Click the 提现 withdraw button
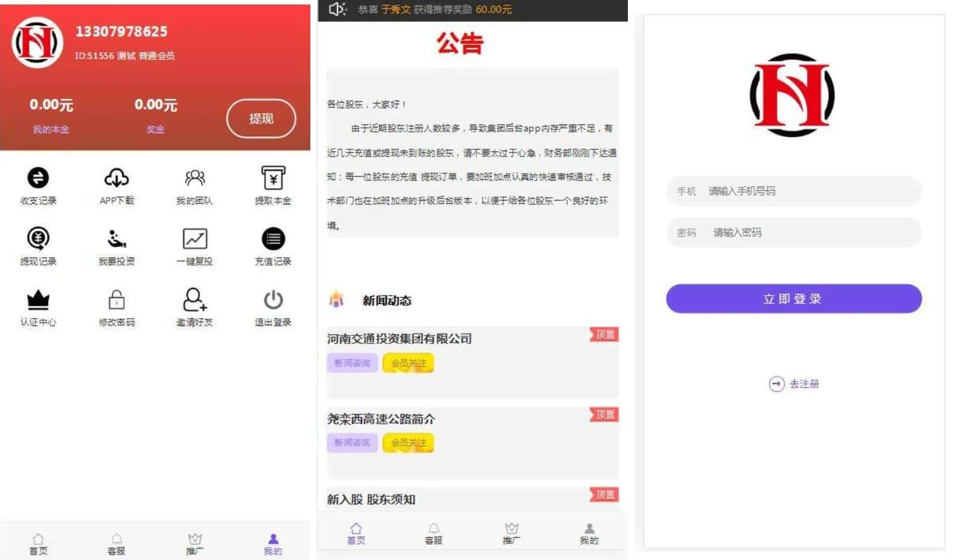This screenshot has height=560, width=957. point(261,118)
